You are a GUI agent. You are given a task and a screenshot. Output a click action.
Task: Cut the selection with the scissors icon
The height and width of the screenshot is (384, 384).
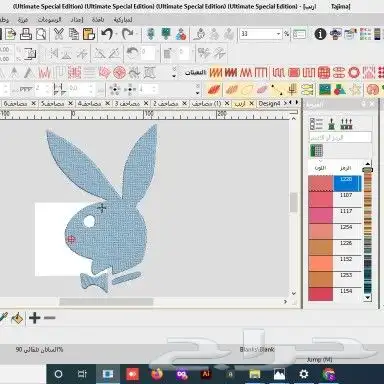59,34
